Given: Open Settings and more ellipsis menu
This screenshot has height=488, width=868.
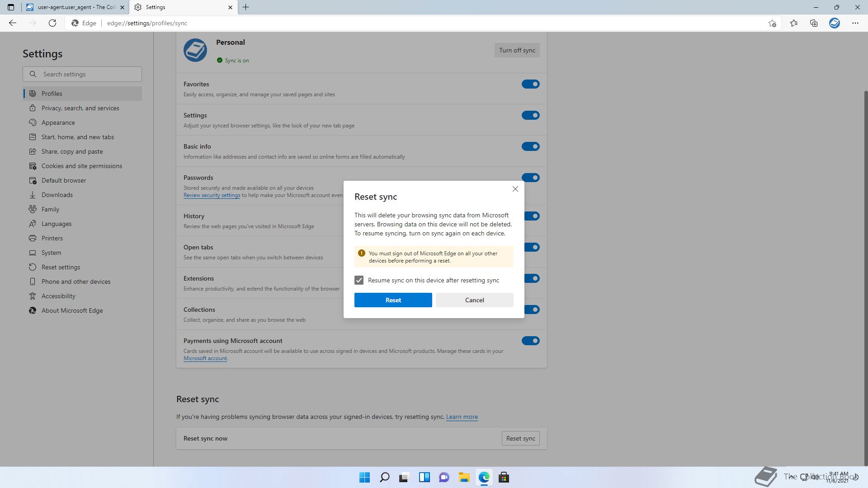Looking at the screenshot, I should coord(855,23).
